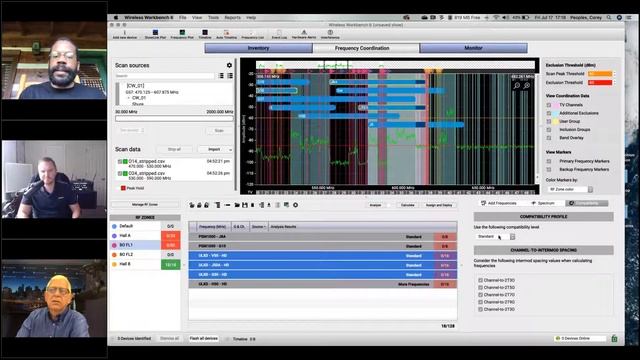Open the Apple menu
This screenshot has height=360, width=640.
[x=116, y=18]
